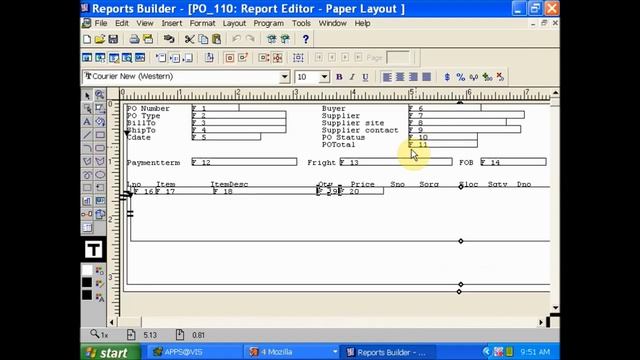Click the Data Model view button
Screen dimensions: 640x360
(x=87, y=58)
